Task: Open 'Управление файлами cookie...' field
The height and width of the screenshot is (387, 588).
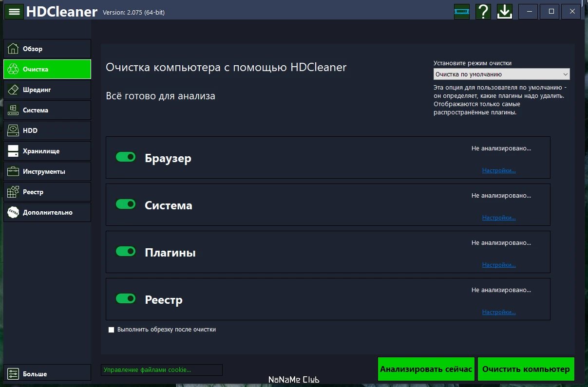Action: (161, 370)
